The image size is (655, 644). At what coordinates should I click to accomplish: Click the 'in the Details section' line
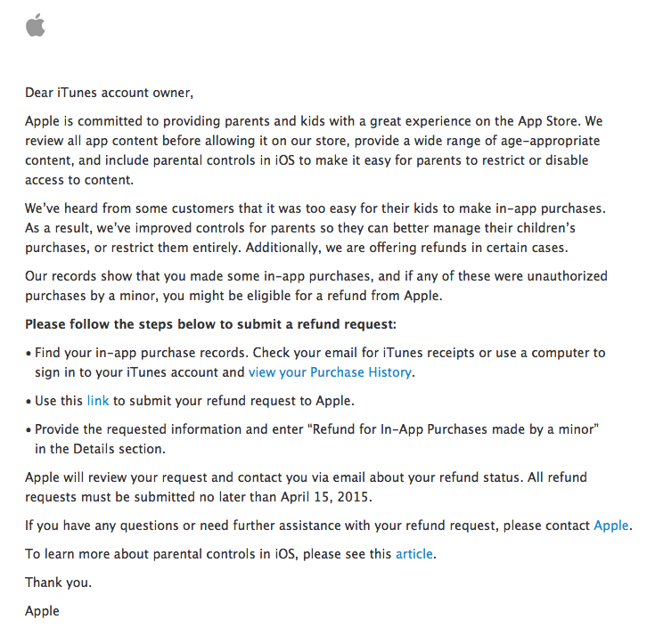(100, 449)
